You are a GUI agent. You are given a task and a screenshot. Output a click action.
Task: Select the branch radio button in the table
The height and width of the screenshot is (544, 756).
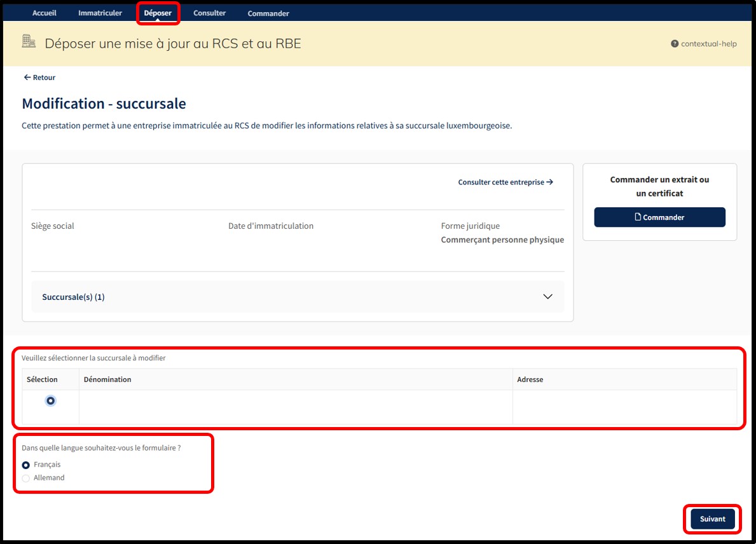tap(50, 400)
